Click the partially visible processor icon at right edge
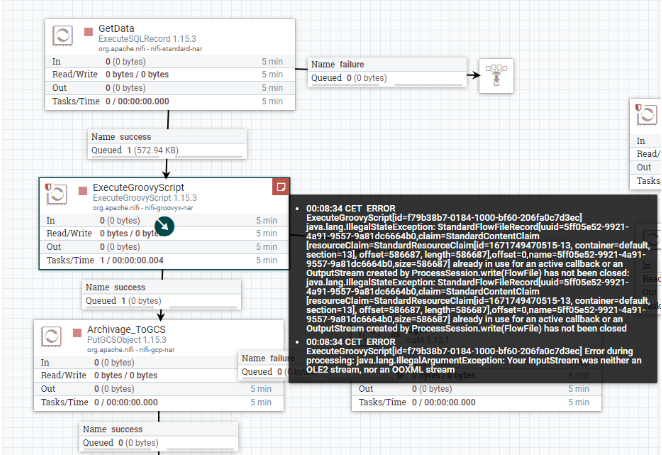 click(x=647, y=114)
